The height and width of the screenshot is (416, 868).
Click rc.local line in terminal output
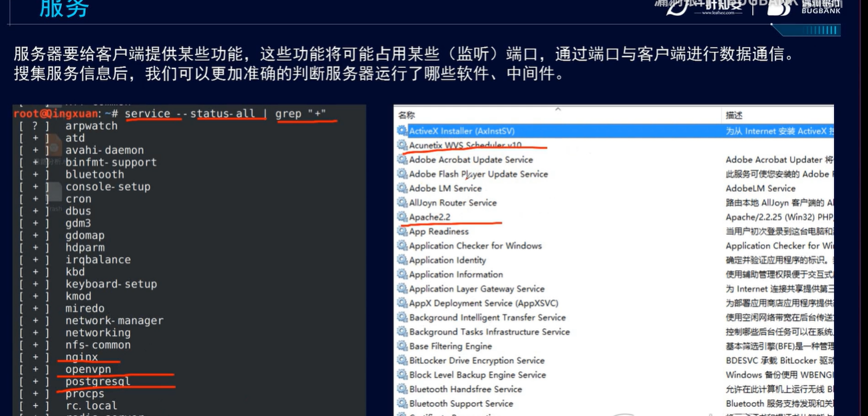click(91, 406)
